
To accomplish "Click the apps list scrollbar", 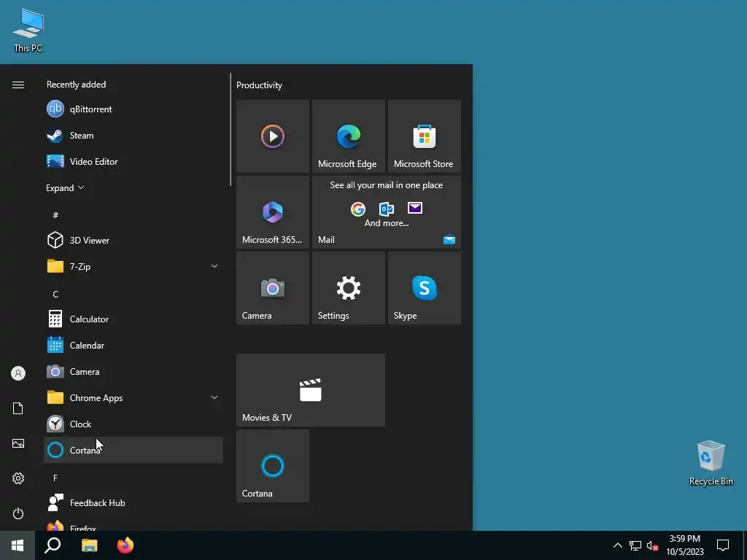I will coord(231,130).
